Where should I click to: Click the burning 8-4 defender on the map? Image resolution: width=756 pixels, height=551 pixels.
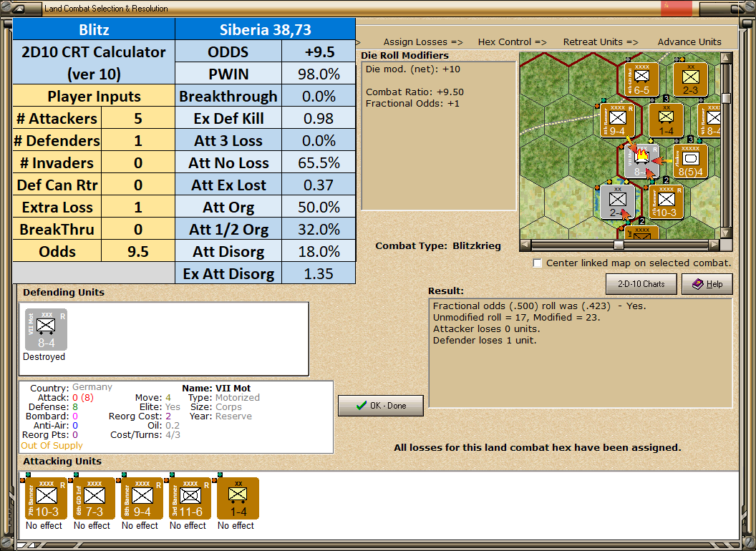[x=641, y=162]
